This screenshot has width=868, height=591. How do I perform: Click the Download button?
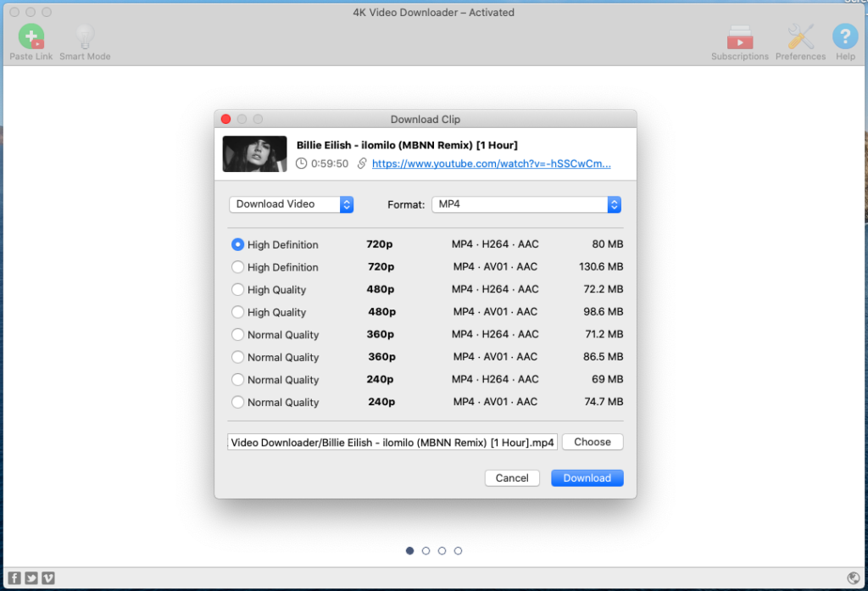coord(587,477)
